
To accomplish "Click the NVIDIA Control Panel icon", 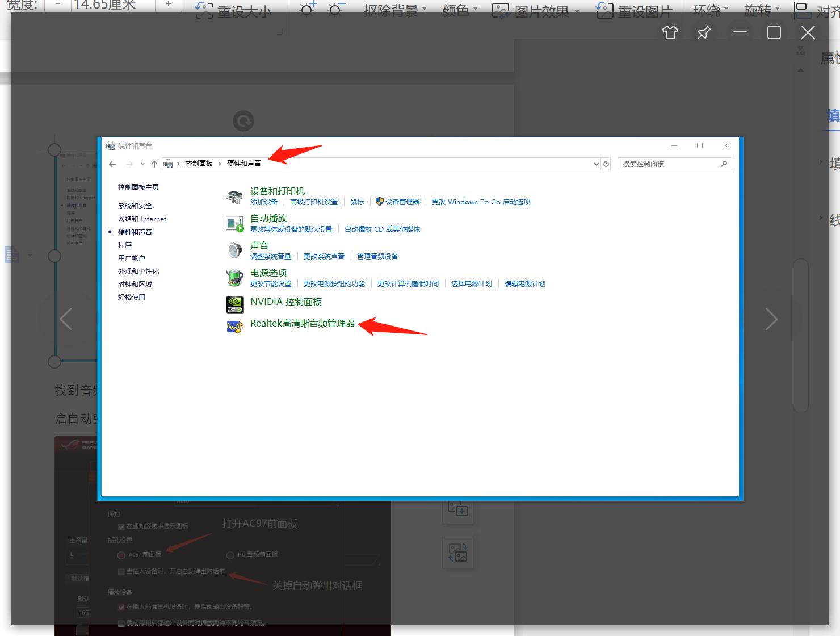I will (235, 304).
